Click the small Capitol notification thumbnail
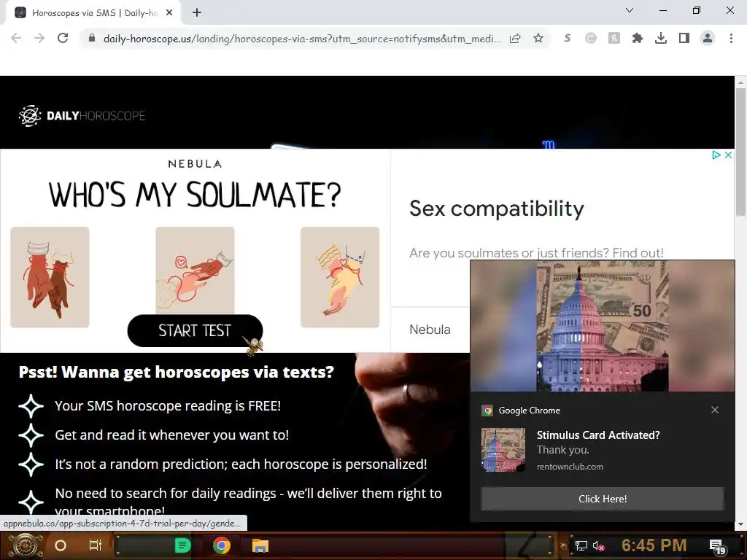Screen dimensions: 747x560 503,449
